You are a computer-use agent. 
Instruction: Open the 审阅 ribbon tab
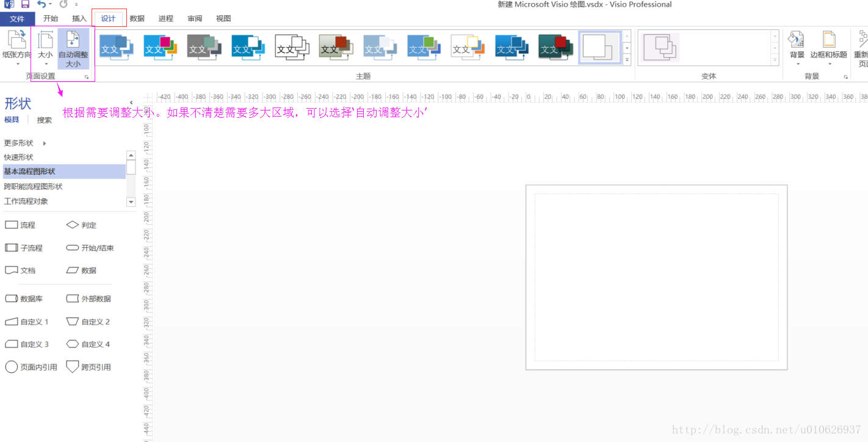195,19
